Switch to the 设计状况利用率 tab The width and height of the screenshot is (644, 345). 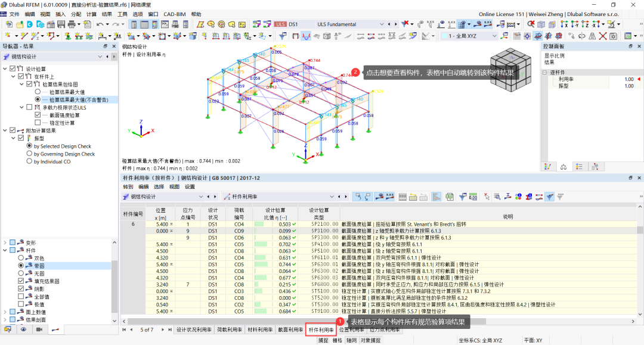pos(194,330)
